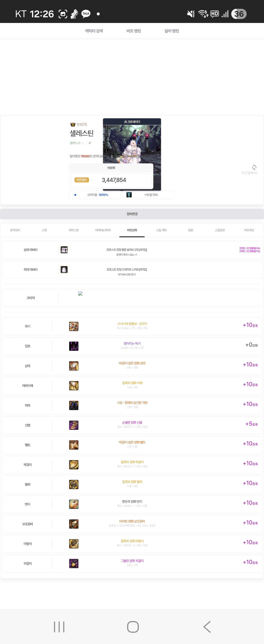Tap the 목걸이 necklace item icon
264x644 pixels.
click(74, 464)
